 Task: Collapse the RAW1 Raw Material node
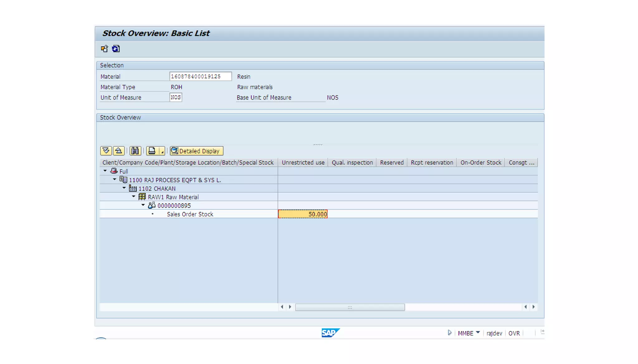[x=134, y=197]
